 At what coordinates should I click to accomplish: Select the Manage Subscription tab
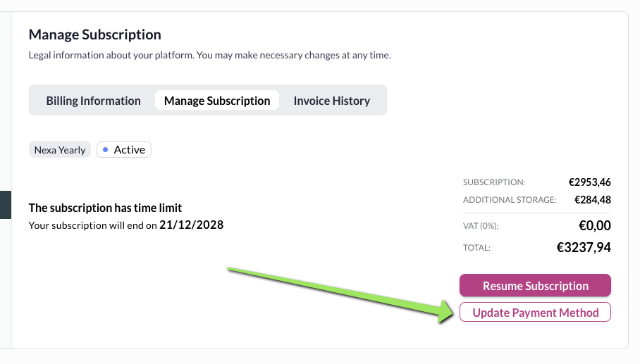click(x=217, y=101)
